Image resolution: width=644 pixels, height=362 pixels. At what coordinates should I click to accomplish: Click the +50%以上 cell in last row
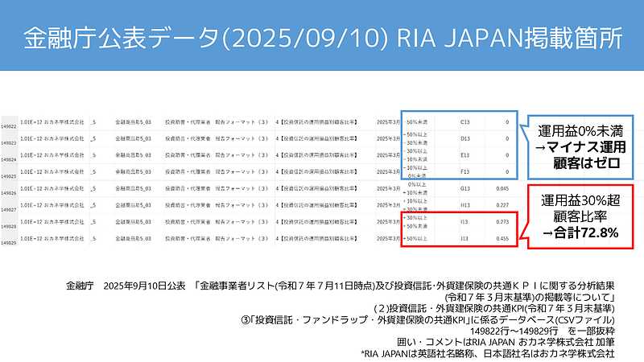(x=417, y=239)
